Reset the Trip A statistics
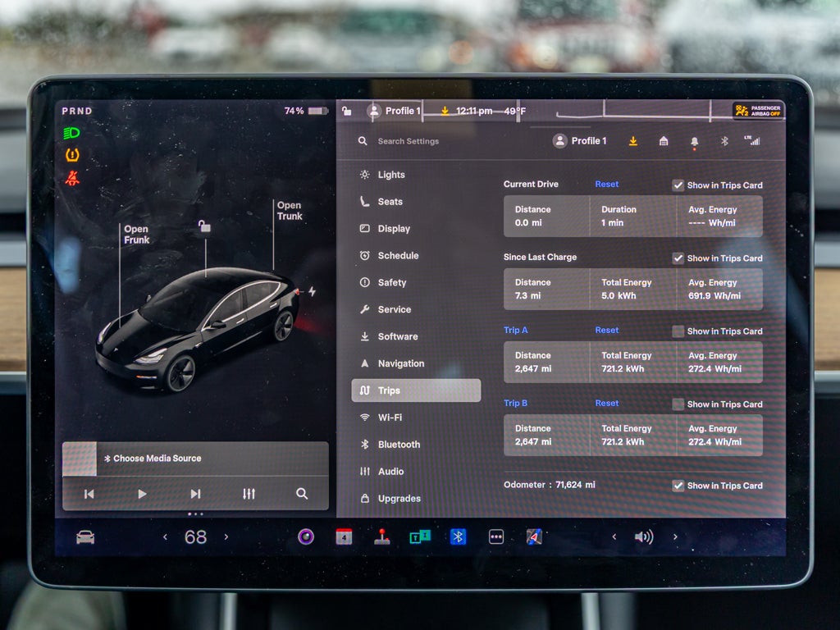This screenshot has width=840, height=630. pyautogui.click(x=606, y=330)
